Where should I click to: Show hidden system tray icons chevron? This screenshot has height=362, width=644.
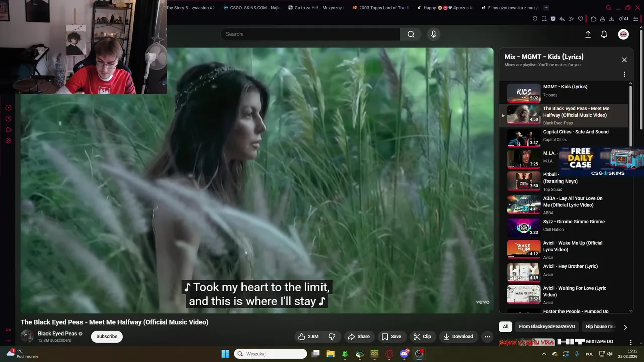pyautogui.click(x=544, y=354)
